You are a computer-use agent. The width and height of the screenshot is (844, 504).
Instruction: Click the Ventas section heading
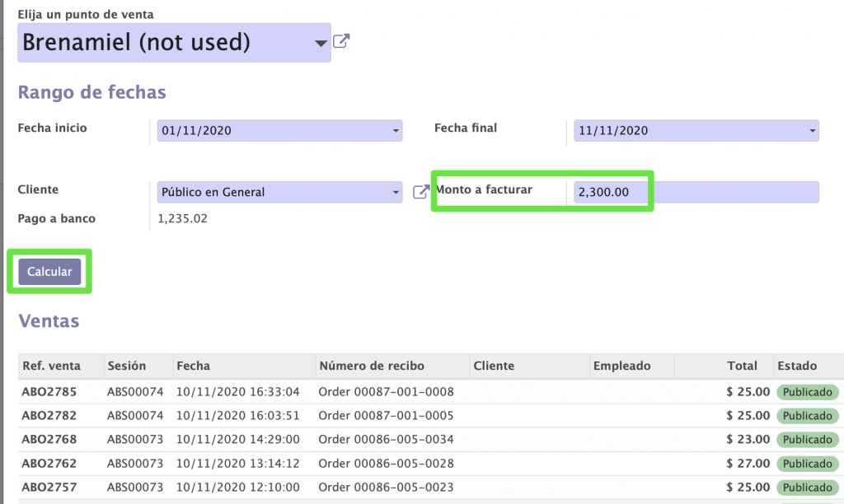click(49, 321)
